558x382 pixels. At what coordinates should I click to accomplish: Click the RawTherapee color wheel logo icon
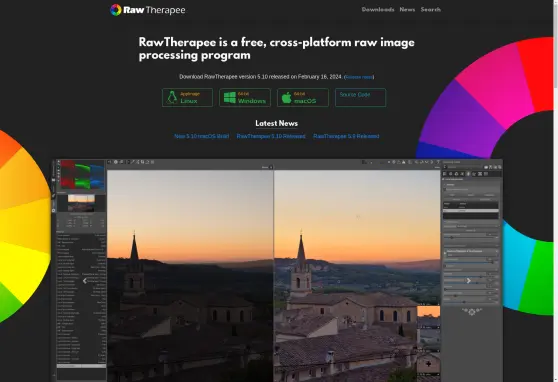click(116, 10)
